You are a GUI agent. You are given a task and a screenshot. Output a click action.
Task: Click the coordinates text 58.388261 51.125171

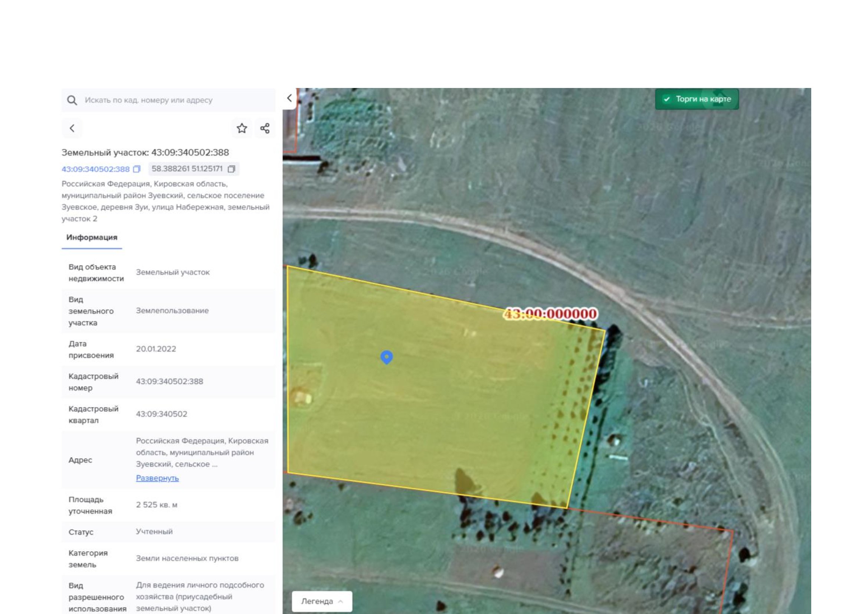187,169
